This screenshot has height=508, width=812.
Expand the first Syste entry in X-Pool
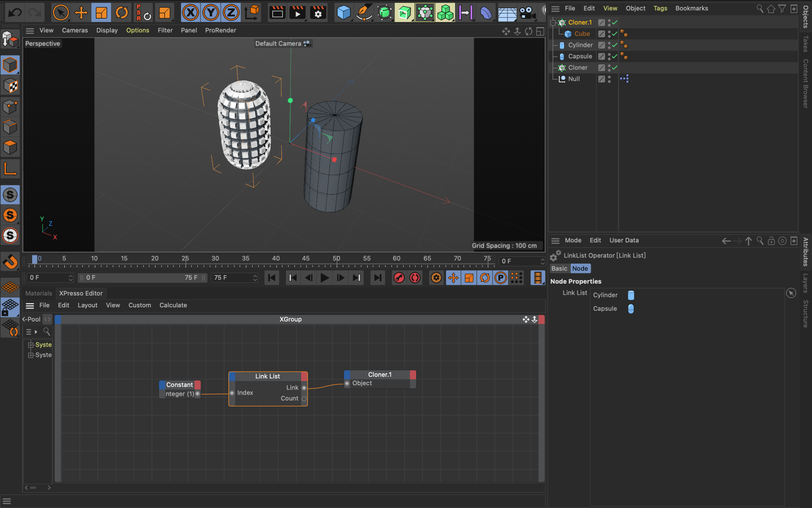click(30, 345)
